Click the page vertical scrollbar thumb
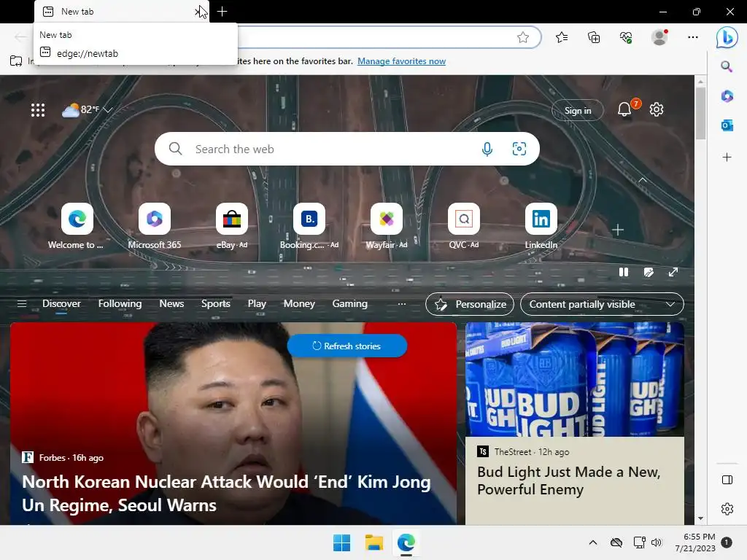 coord(700,114)
